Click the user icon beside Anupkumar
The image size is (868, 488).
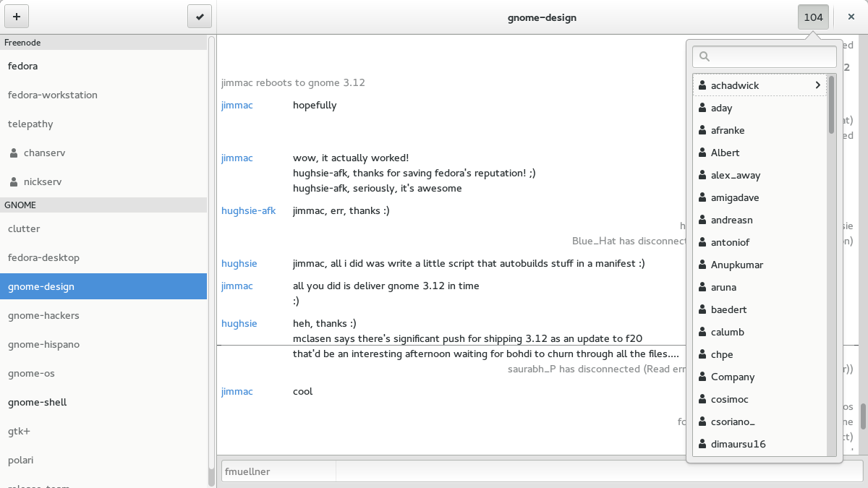pyautogui.click(x=702, y=265)
